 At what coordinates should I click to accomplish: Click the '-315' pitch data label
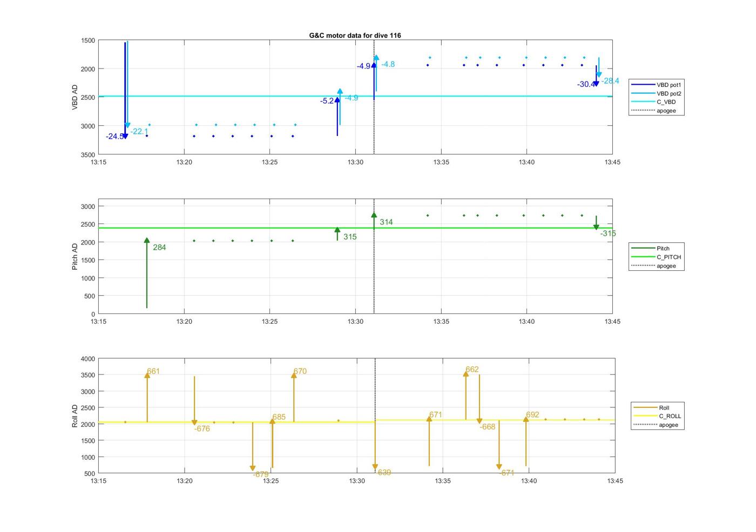[607, 234]
